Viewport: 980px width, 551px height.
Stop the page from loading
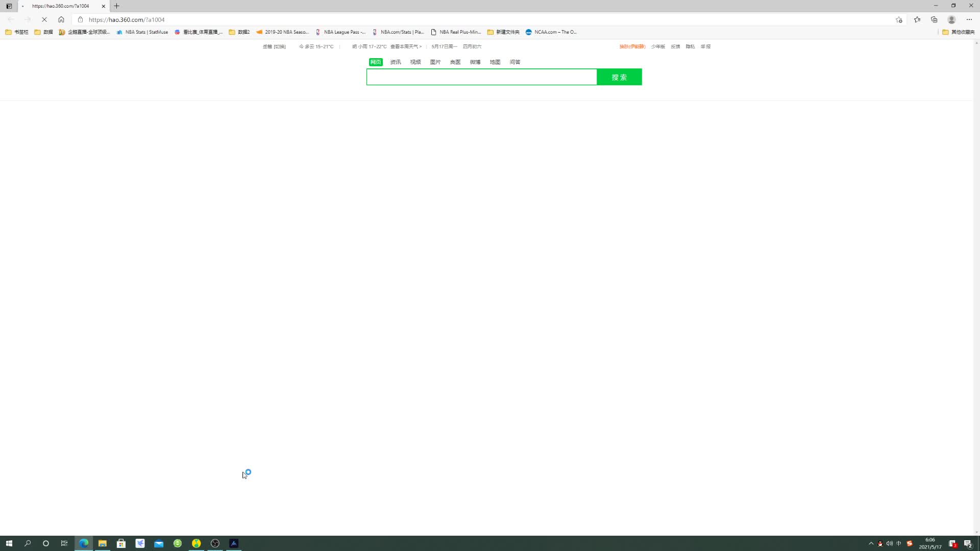point(44,19)
